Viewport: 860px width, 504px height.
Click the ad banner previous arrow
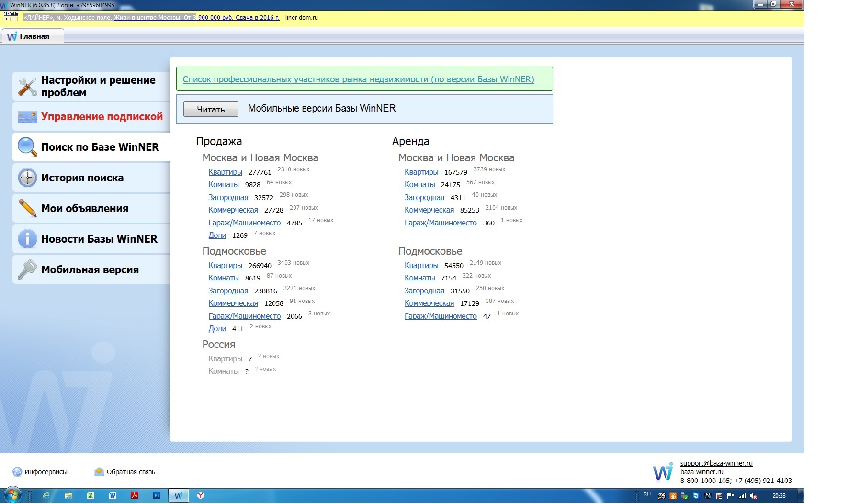click(x=7, y=19)
